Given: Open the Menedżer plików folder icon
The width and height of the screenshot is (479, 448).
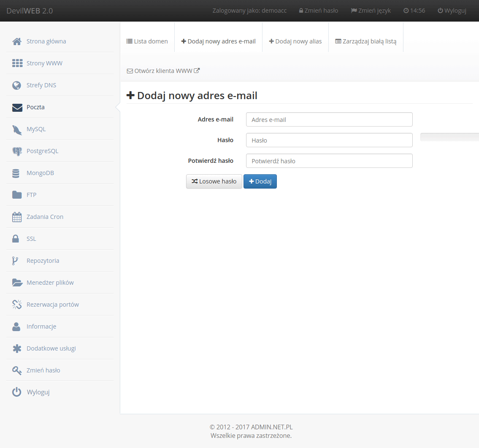Looking at the screenshot, I should pyautogui.click(x=17, y=283).
